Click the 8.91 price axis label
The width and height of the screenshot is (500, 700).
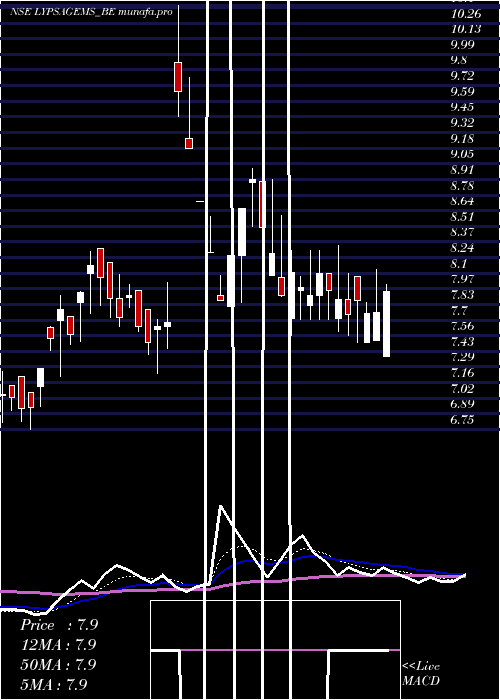[462, 170]
